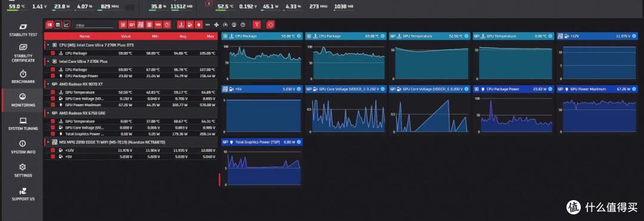Click the 570.08 W max value cell
Image resolution: width=644 pixels, height=221 pixels.
coord(207,105)
